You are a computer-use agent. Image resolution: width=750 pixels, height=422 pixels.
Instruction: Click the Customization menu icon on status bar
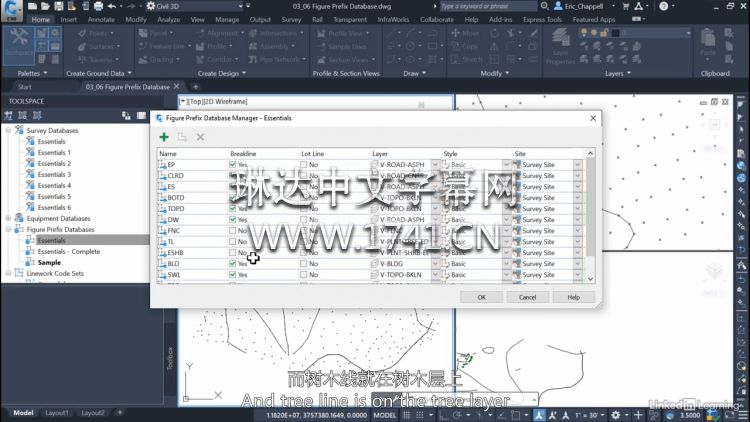tap(743, 415)
